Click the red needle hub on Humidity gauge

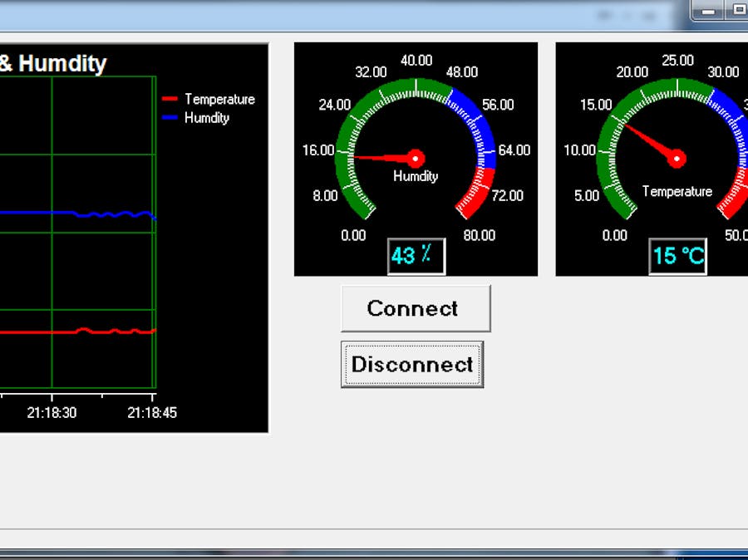415,157
